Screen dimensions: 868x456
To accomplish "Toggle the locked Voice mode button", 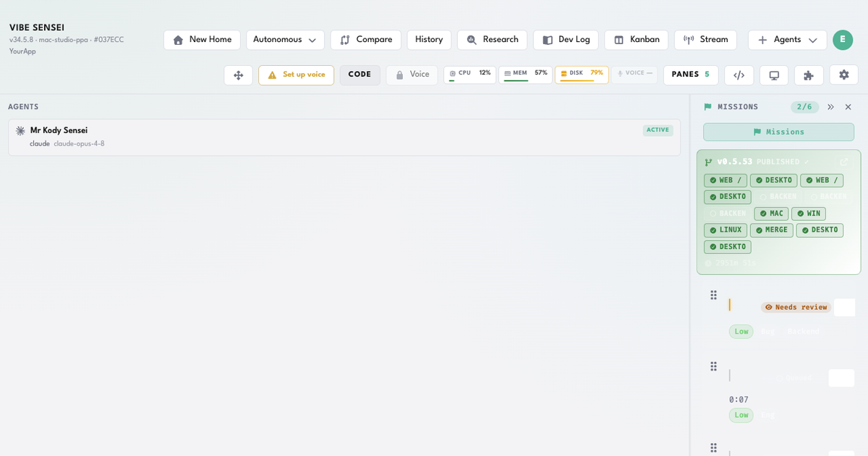I will [x=412, y=75].
